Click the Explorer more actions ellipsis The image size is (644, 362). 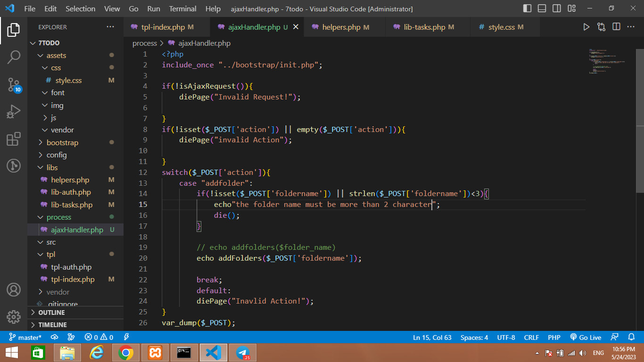(x=110, y=27)
